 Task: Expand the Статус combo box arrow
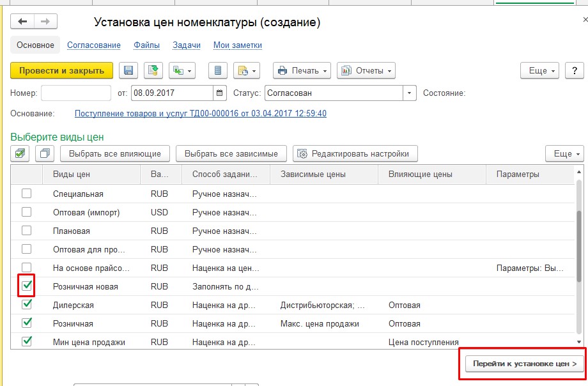410,93
